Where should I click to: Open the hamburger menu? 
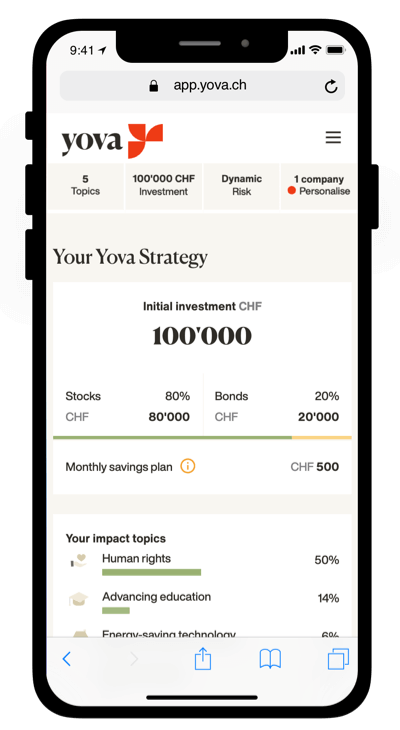coord(333,137)
